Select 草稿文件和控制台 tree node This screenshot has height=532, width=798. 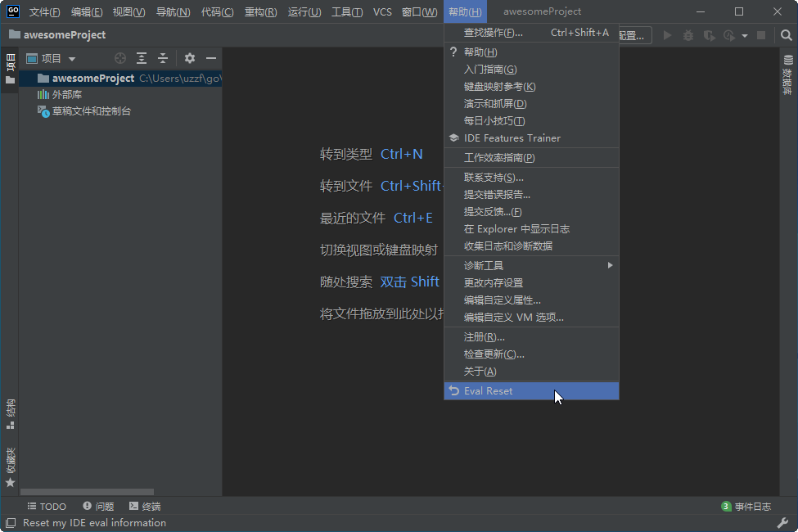click(x=84, y=111)
